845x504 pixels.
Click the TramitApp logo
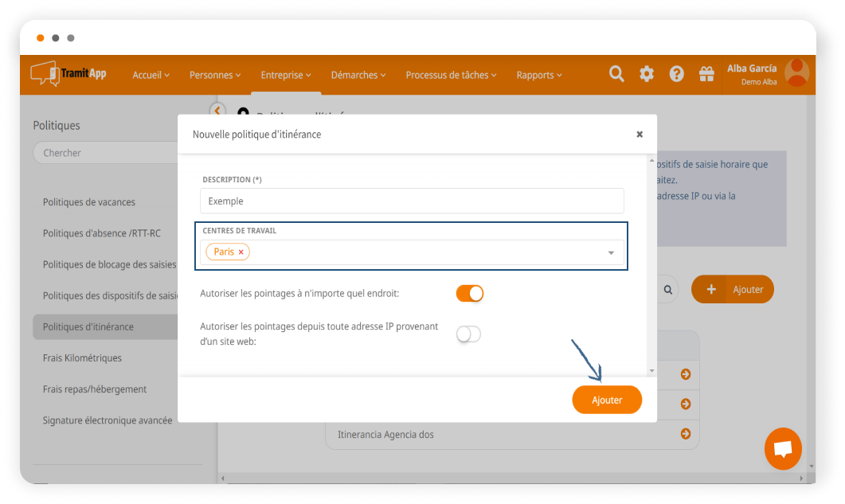tap(68, 74)
